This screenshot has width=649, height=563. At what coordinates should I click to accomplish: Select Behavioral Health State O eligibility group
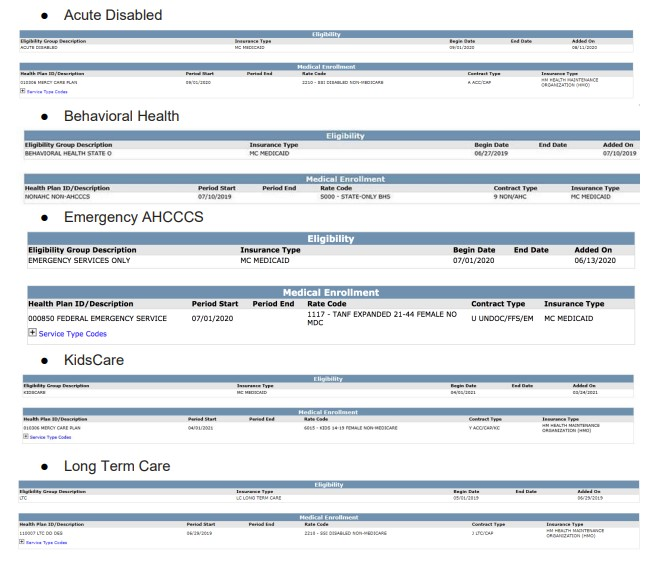69,155
